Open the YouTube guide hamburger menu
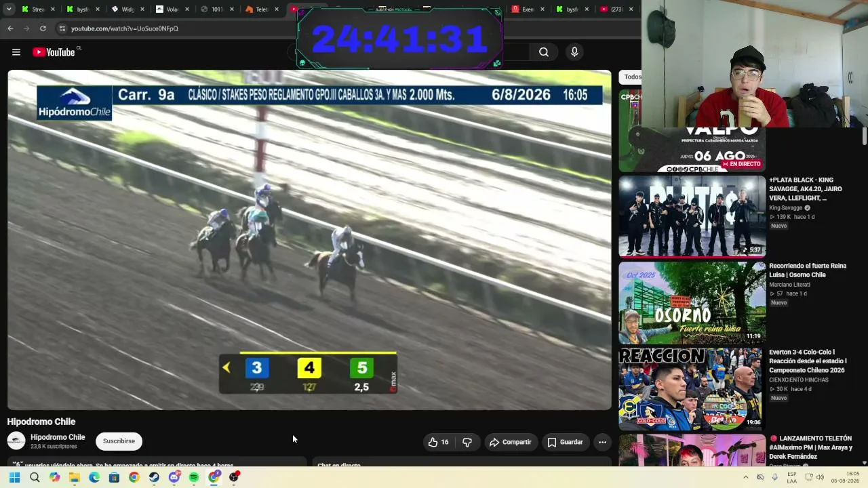 [x=16, y=52]
